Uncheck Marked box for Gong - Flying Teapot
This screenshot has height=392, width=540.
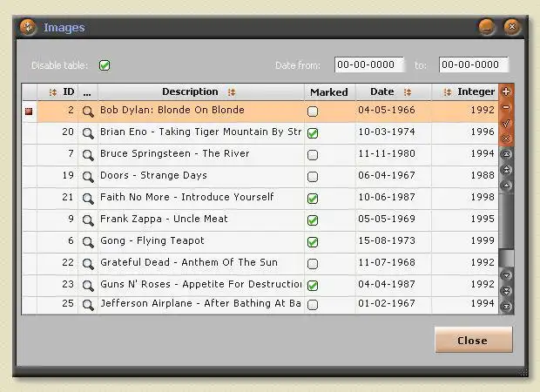[313, 242]
